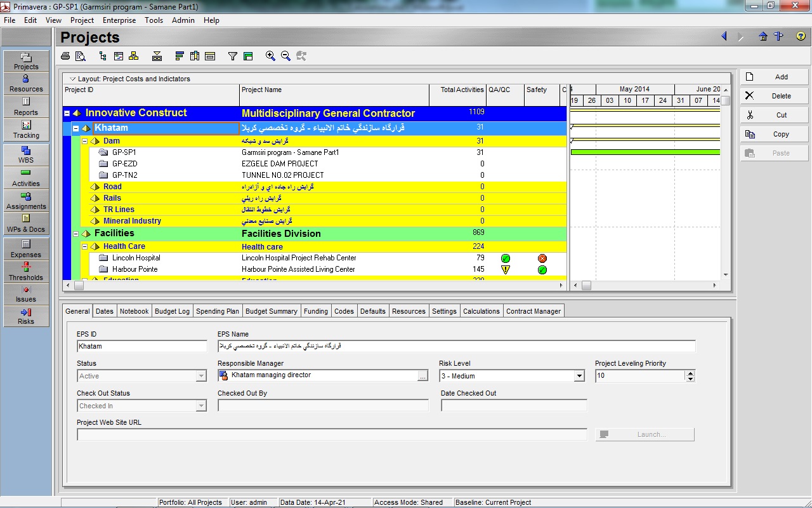Viewport: 812px width, 508px height.
Task: Open WBS in the left sidebar
Action: [x=26, y=155]
